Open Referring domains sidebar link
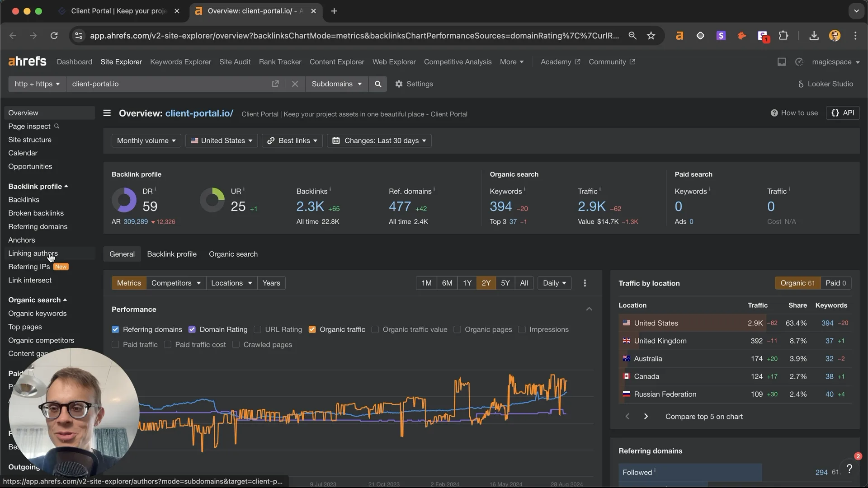Image resolution: width=868 pixels, height=488 pixels. 38,227
